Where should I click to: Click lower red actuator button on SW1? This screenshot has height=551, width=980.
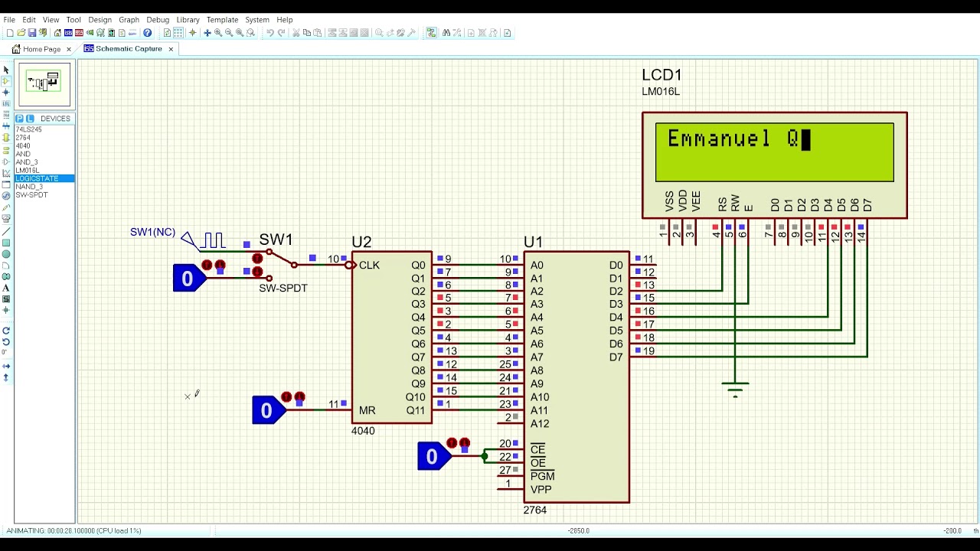[x=257, y=272]
